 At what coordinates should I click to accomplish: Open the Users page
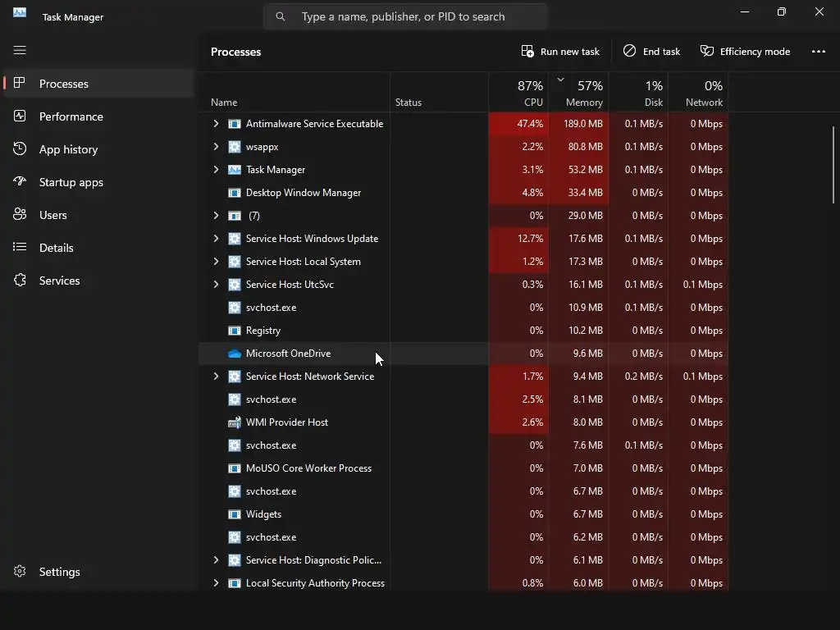click(x=98, y=215)
